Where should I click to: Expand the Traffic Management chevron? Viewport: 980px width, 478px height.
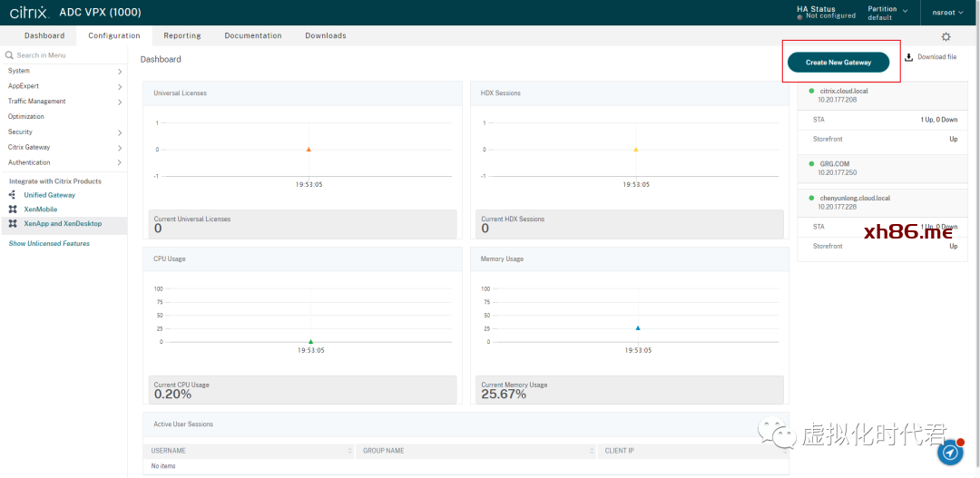click(x=120, y=102)
